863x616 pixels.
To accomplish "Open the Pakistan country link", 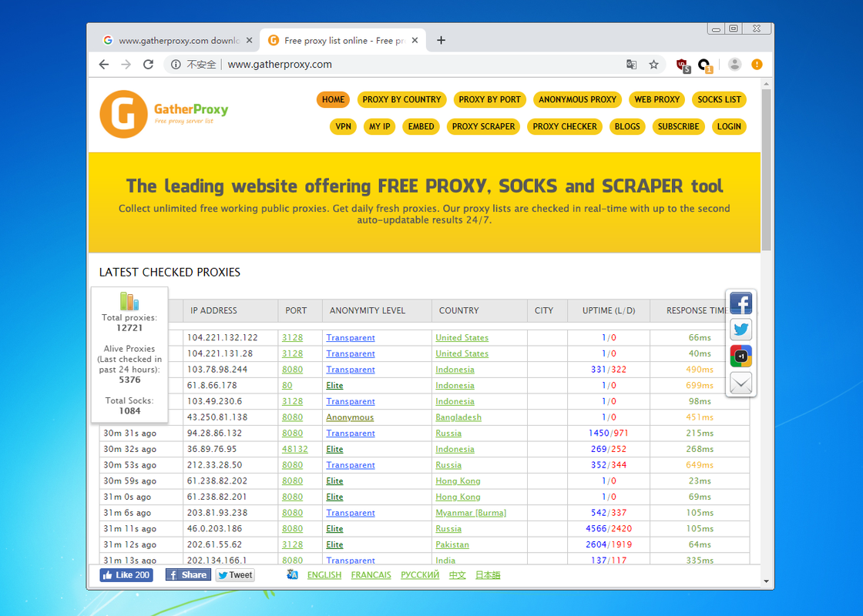I will coord(452,544).
